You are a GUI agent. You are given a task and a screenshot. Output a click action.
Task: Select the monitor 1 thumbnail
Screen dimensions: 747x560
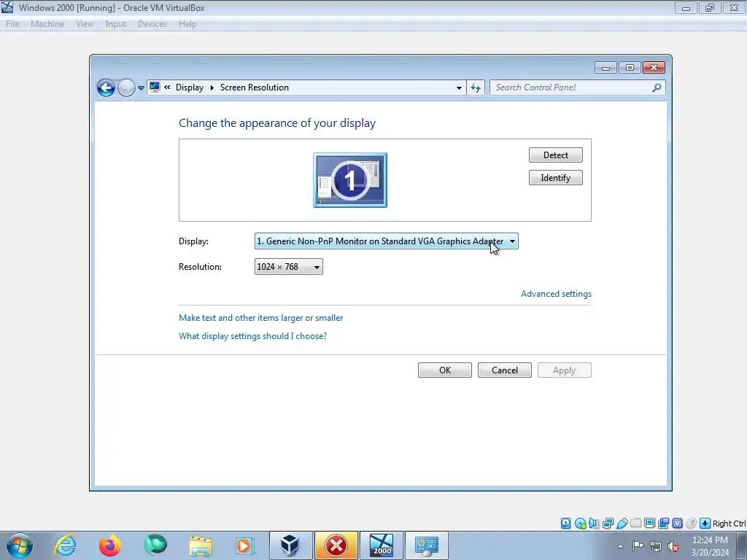click(x=350, y=180)
